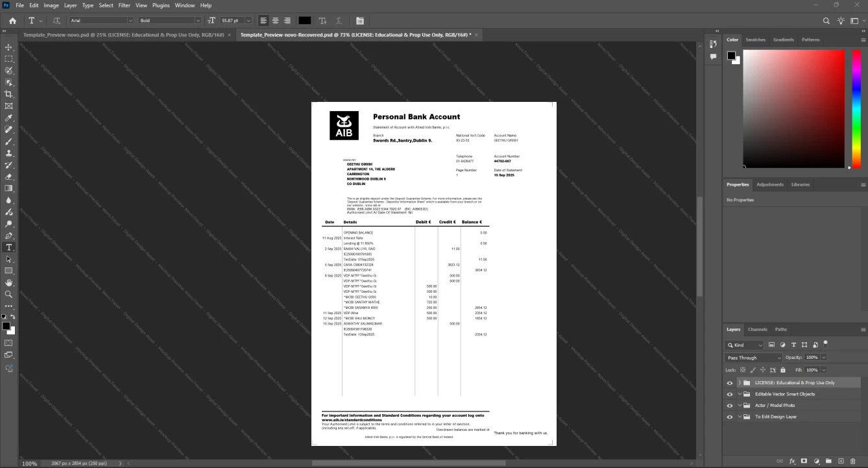Toggle filter for type layers
868x468 pixels.
pos(793,345)
